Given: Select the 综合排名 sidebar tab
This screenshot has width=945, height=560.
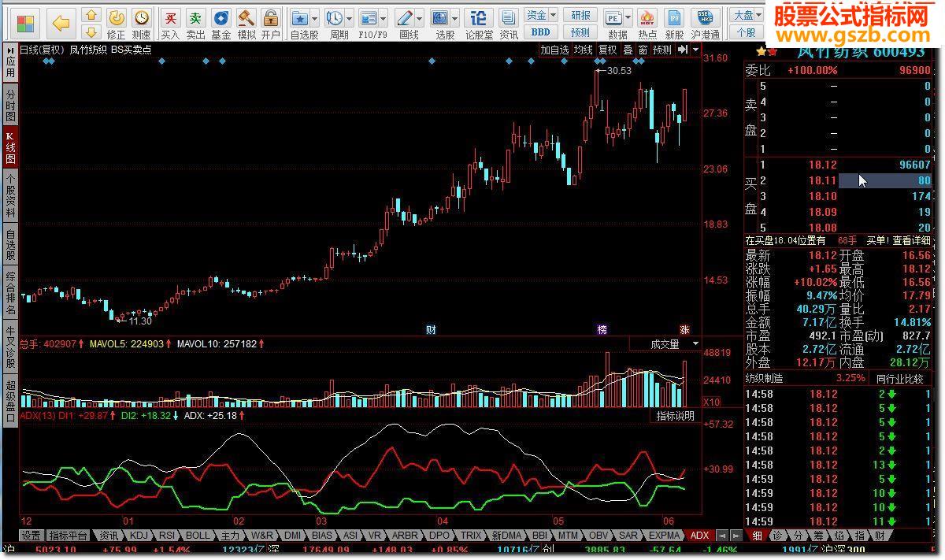Looking at the screenshot, I should point(11,294).
